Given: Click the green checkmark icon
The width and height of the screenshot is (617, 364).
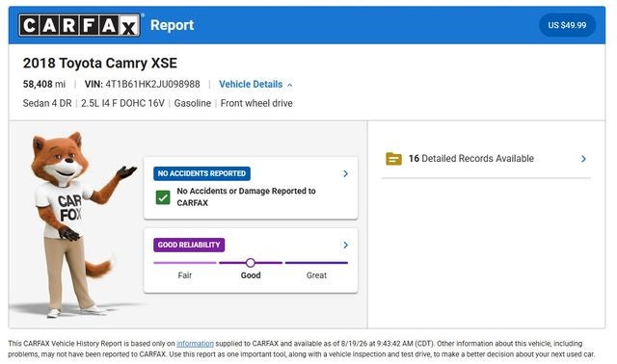Looking at the screenshot, I should point(163,197).
